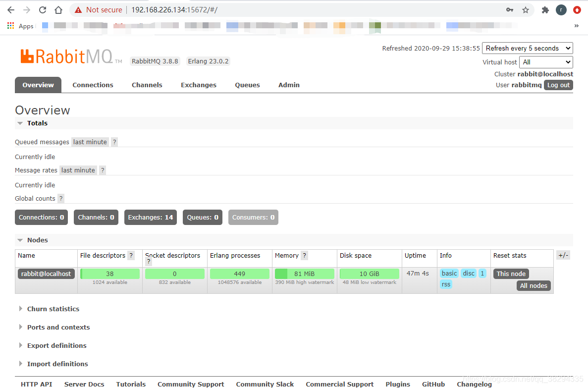Expand Churn statistics section
588x388 pixels.
49,309
